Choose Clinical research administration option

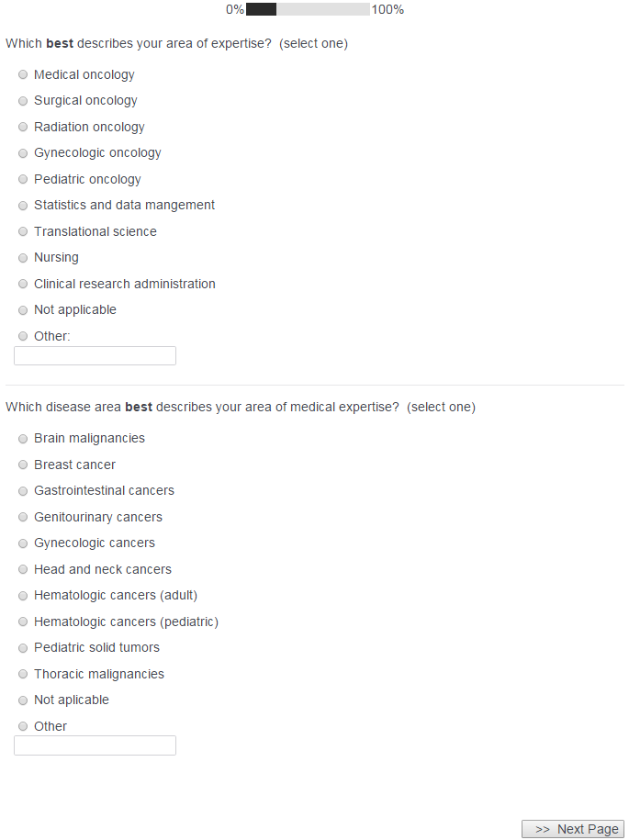23,285
